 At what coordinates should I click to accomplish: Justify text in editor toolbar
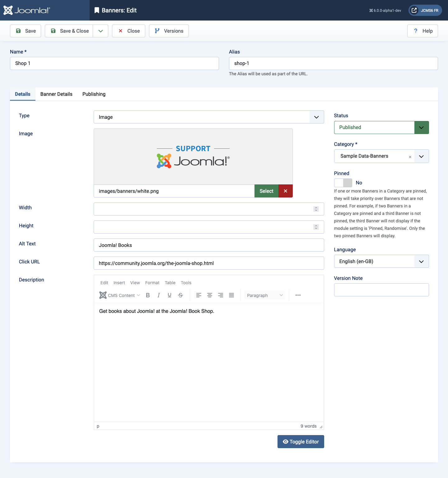click(x=231, y=295)
